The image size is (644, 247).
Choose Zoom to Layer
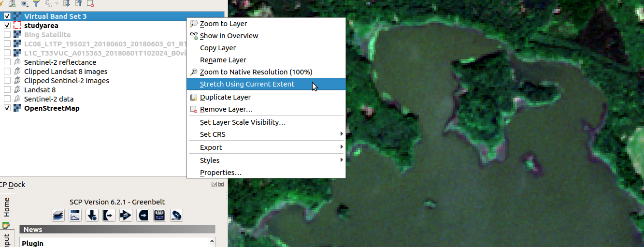[266, 24]
